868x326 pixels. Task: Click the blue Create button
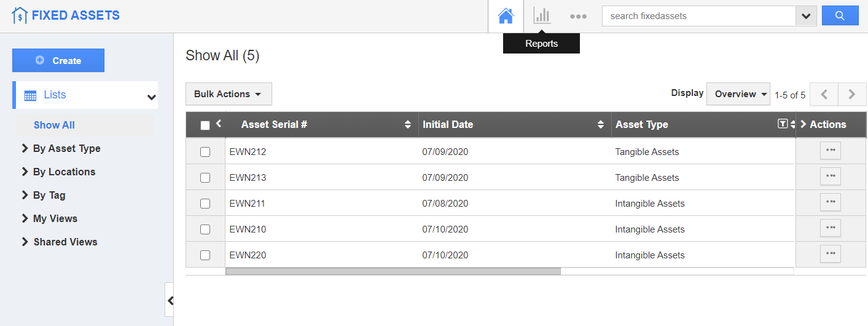(58, 60)
